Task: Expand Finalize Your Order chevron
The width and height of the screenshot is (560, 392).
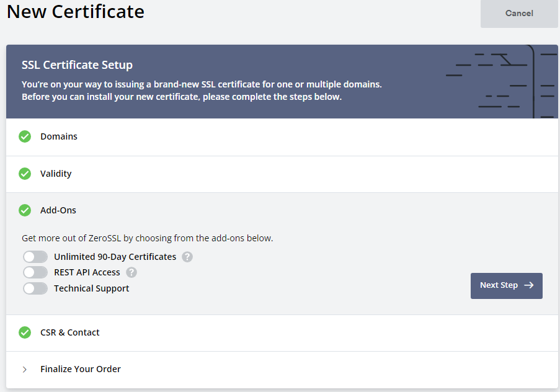Action: click(x=24, y=370)
